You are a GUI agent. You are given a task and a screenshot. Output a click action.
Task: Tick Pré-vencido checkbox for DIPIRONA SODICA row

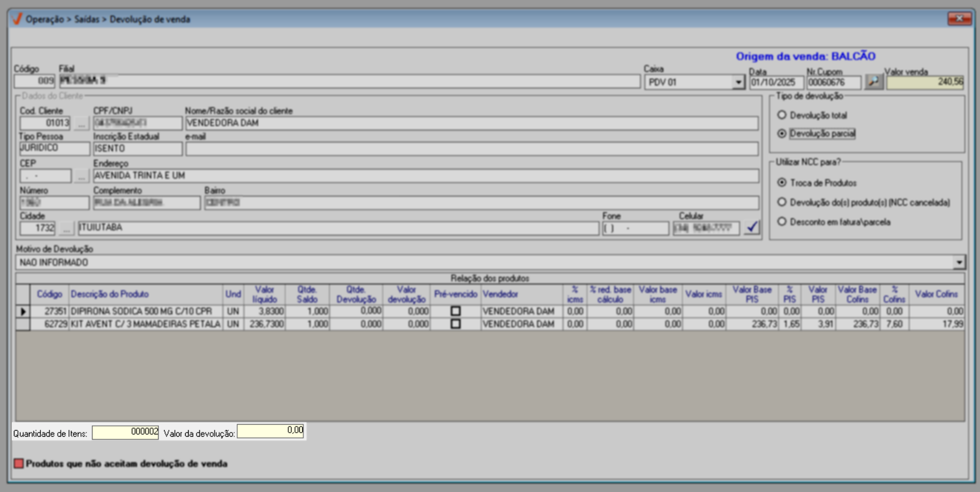tap(455, 311)
